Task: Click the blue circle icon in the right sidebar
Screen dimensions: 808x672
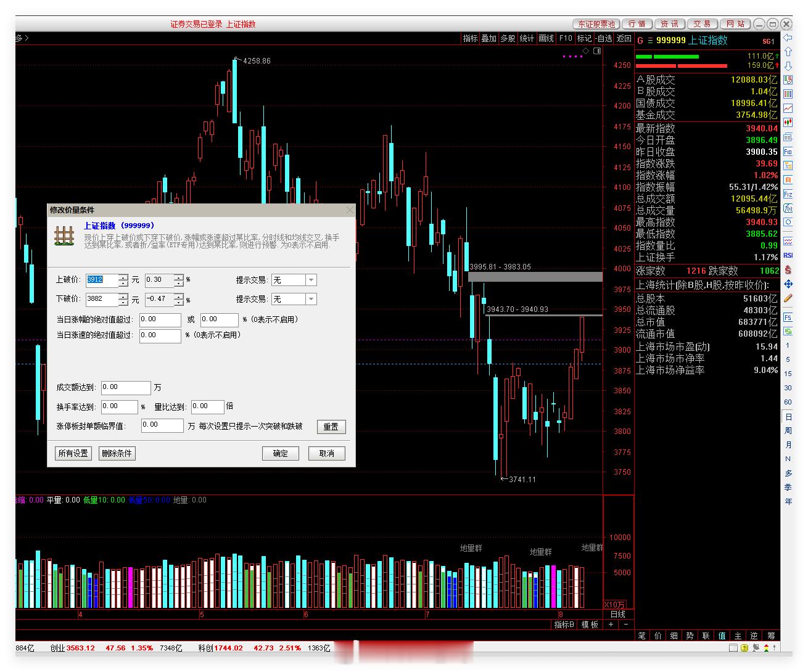Action: tap(788, 223)
